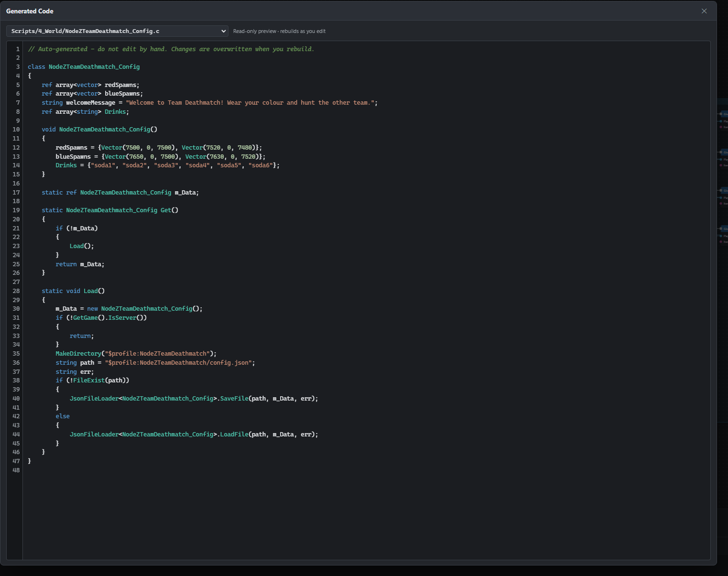Viewport: 728px width, 576px height.
Task: Click the auto-generated comment on line 1
Action: [x=171, y=49]
